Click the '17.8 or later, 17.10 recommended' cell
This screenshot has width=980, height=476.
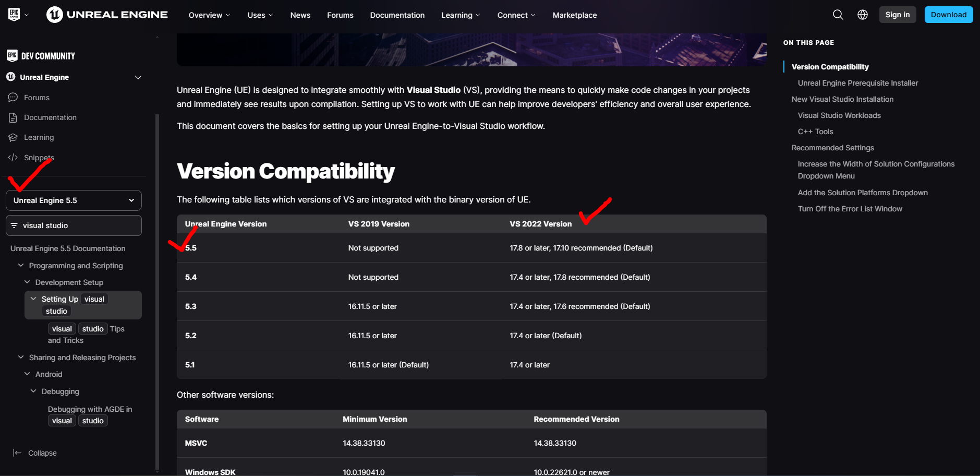point(581,248)
